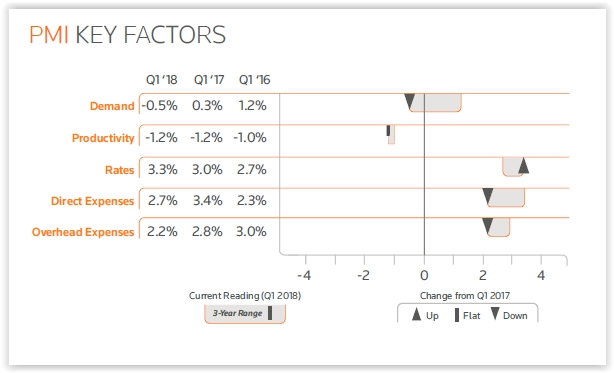The height and width of the screenshot is (373, 614).
Task: Click the Down triangle in the legend
Action: point(495,314)
